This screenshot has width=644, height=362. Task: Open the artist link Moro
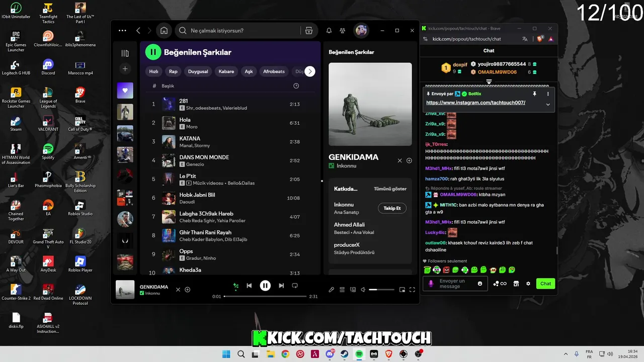[x=192, y=127]
